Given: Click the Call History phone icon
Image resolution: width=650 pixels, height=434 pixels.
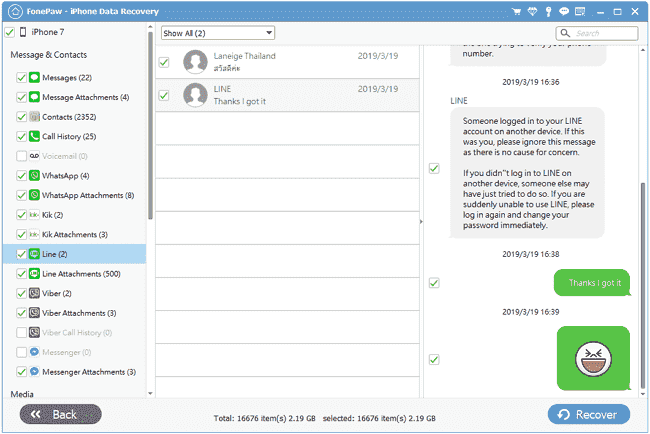Looking at the screenshot, I should pos(34,136).
